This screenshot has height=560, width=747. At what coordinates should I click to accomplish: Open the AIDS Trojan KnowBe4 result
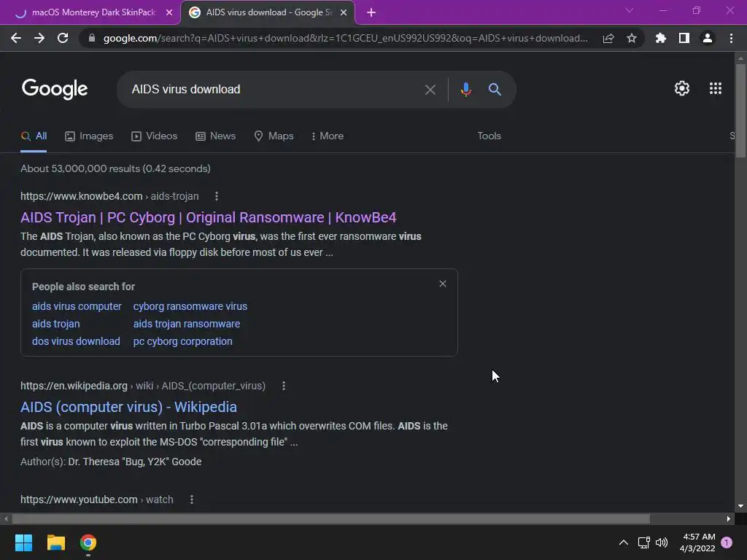tap(208, 217)
